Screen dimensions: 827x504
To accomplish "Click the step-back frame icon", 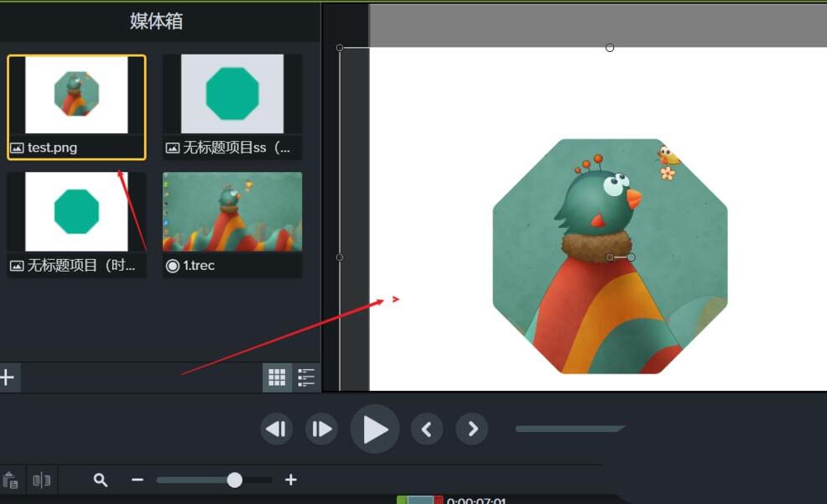I will [277, 429].
